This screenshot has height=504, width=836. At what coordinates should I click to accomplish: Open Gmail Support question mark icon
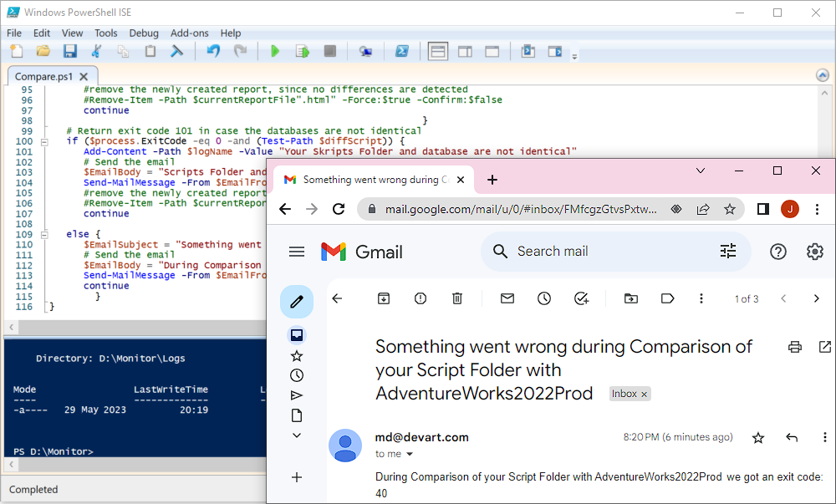click(777, 252)
